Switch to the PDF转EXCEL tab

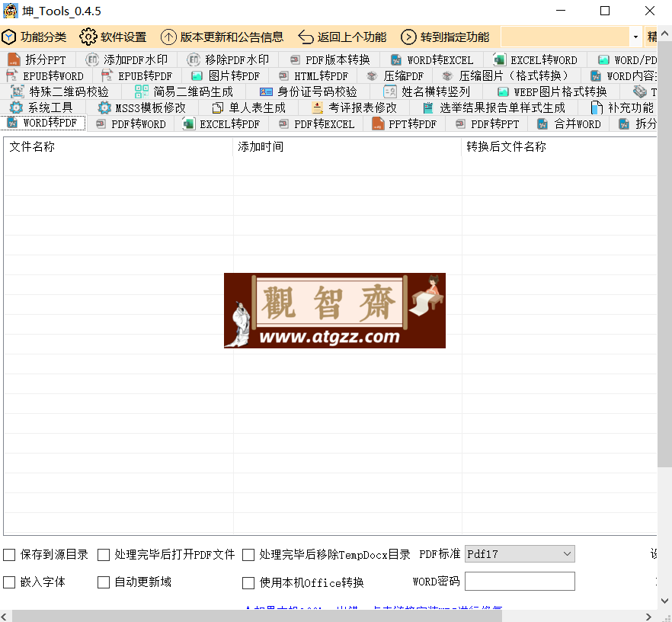316,124
